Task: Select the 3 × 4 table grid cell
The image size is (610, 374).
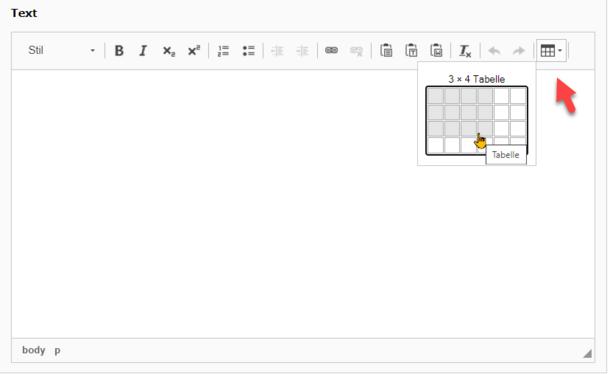Action: coord(485,129)
